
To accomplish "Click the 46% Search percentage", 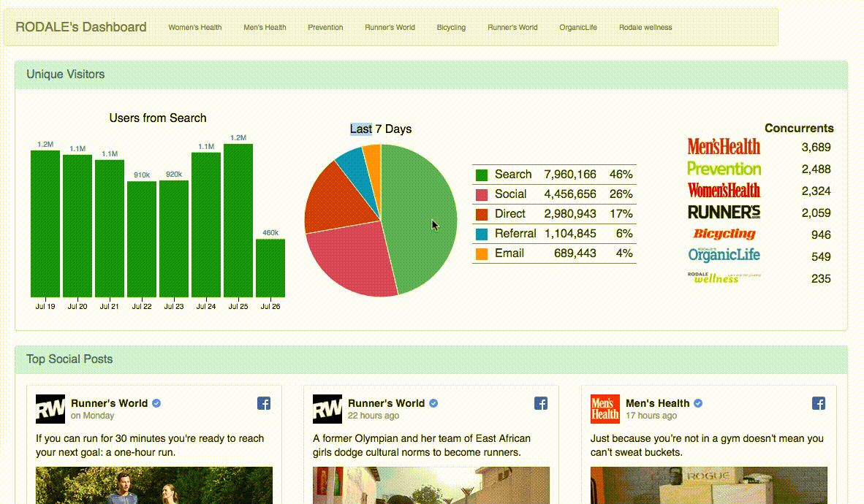I will pyautogui.click(x=621, y=175).
